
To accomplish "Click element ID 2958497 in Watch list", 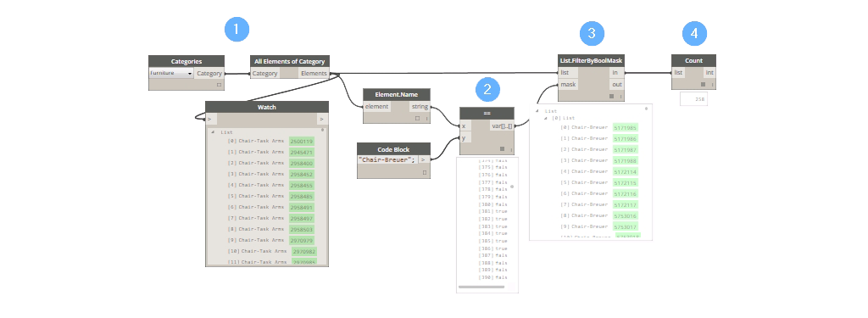I will (302, 218).
